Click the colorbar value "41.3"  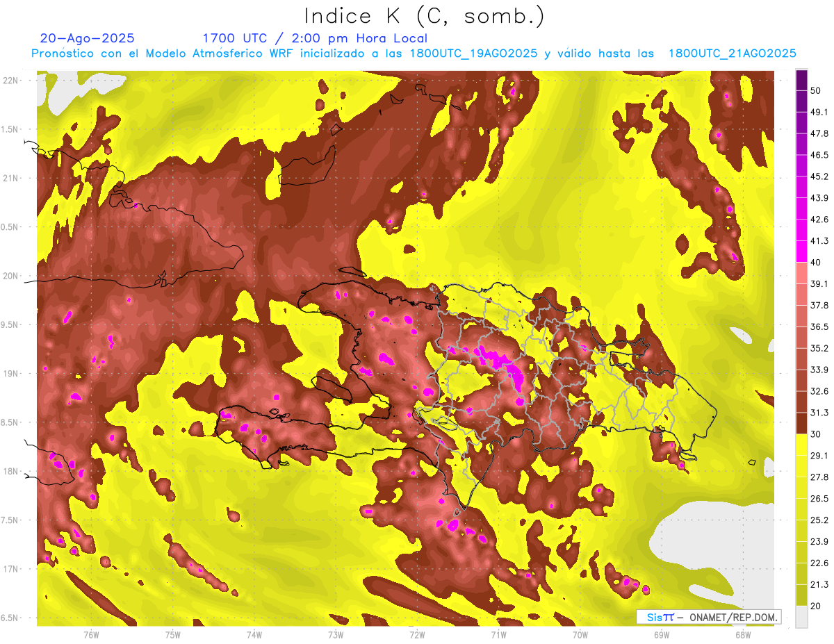point(819,241)
